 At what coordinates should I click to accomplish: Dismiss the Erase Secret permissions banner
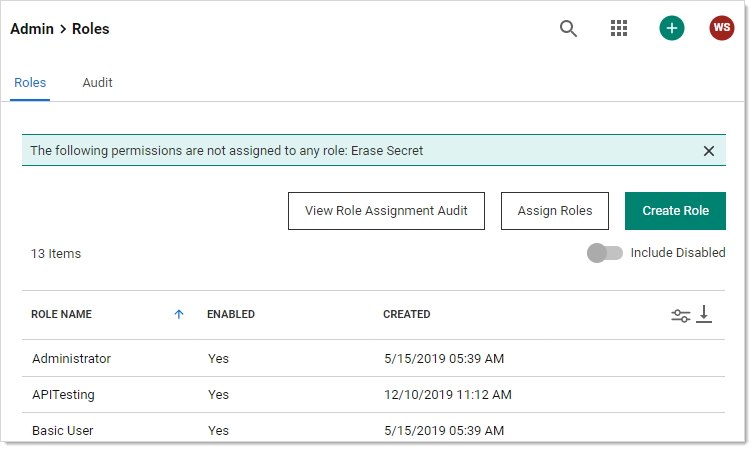tap(708, 151)
